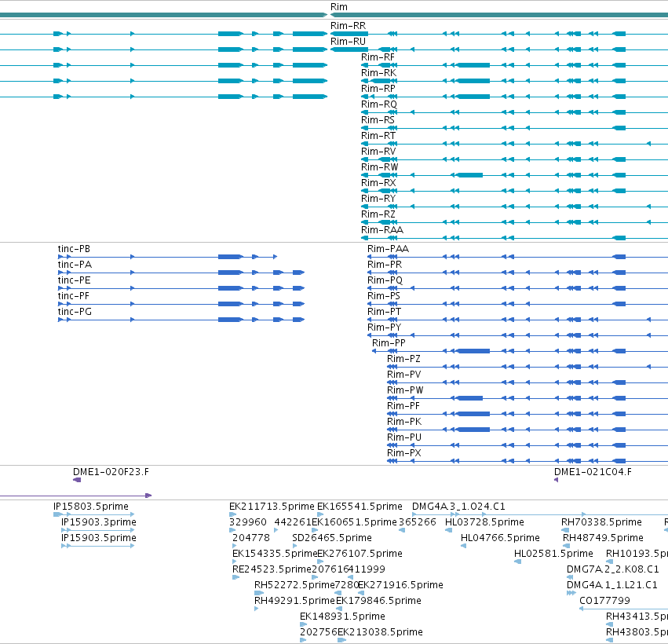
Task: Select the Rim-RX transcript label
Action: click(x=378, y=183)
